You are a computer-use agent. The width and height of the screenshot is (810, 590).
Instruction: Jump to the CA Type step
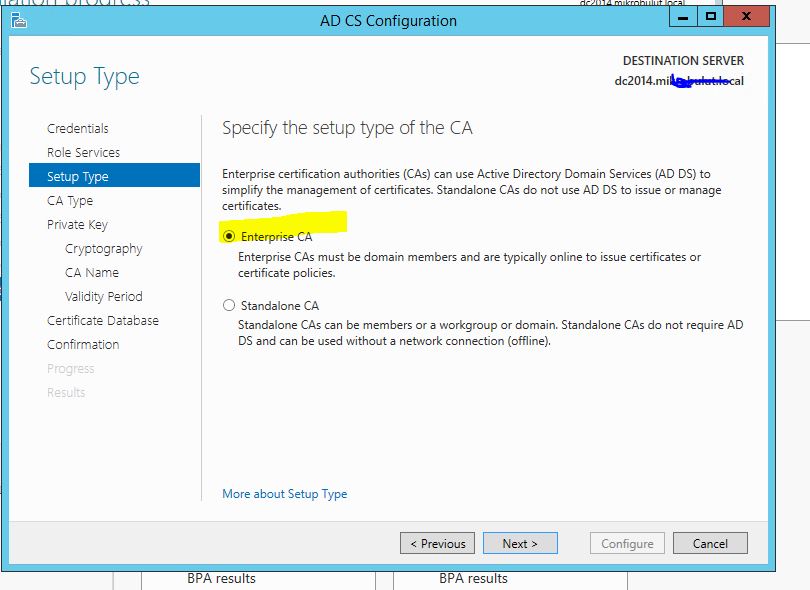click(x=70, y=200)
